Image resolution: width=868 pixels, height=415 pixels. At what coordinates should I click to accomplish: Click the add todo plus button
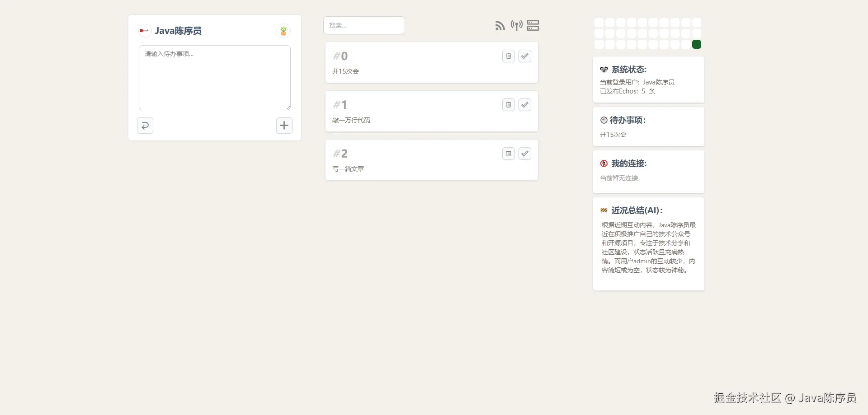[284, 126]
